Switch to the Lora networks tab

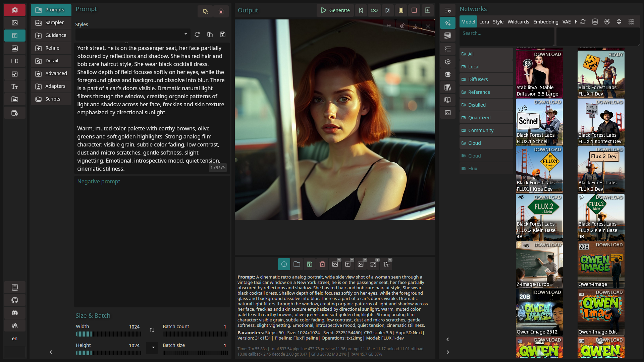click(x=484, y=22)
